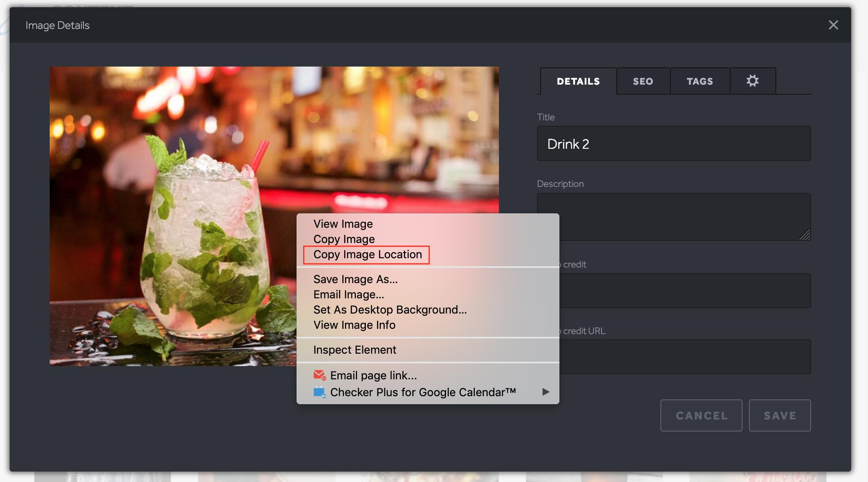This screenshot has width=868, height=482.
Task: Click the Description text area
Action: click(x=674, y=217)
